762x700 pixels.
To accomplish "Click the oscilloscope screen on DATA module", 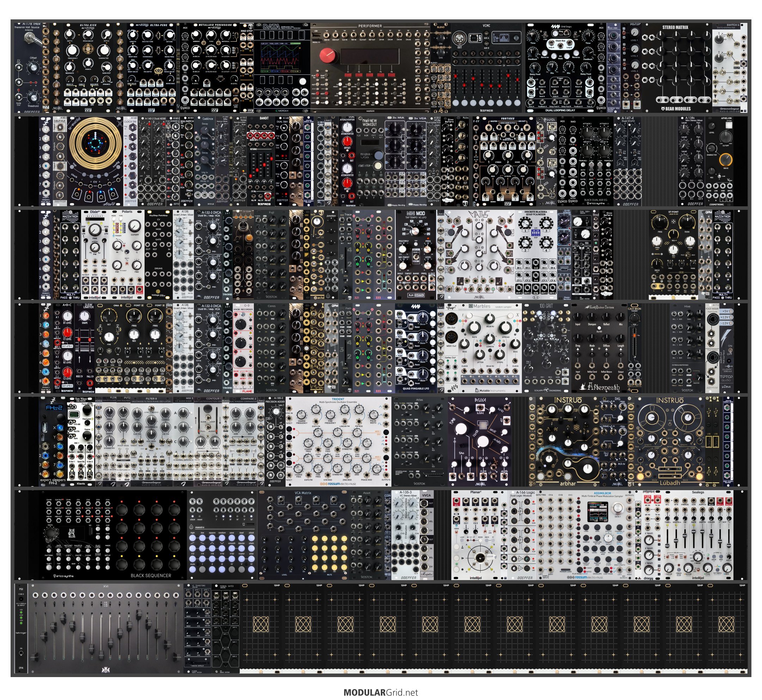I will [281, 57].
